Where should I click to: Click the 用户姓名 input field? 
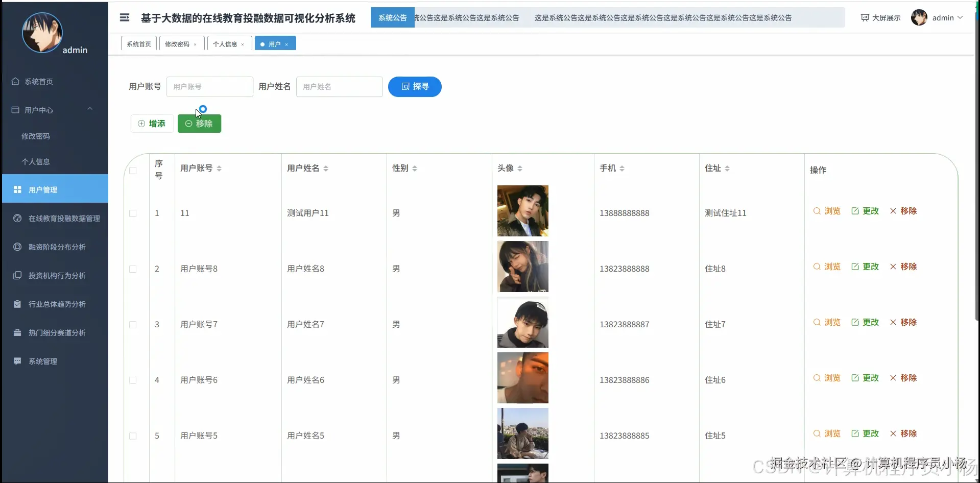click(x=339, y=86)
